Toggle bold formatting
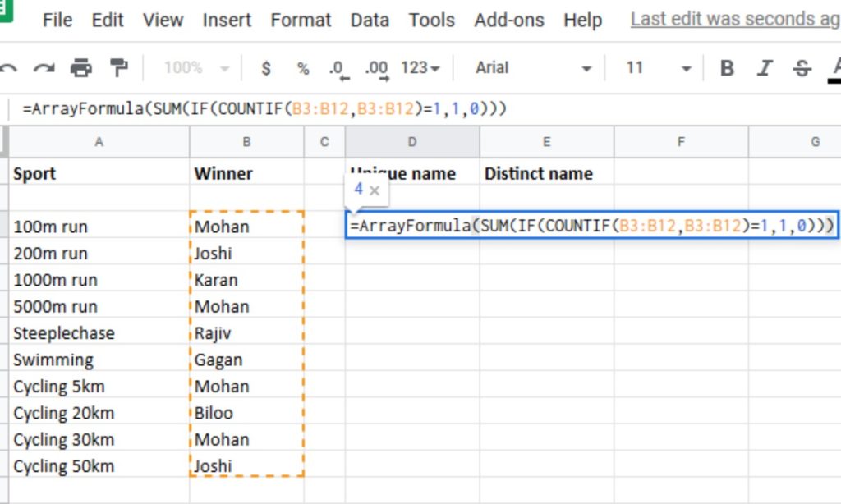 tap(727, 68)
